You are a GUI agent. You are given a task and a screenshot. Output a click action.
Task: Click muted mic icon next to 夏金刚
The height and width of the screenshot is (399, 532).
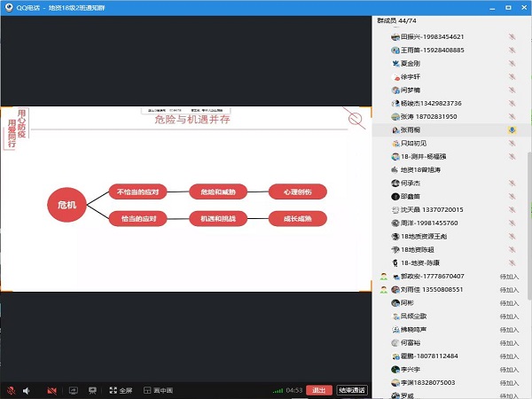(512, 63)
